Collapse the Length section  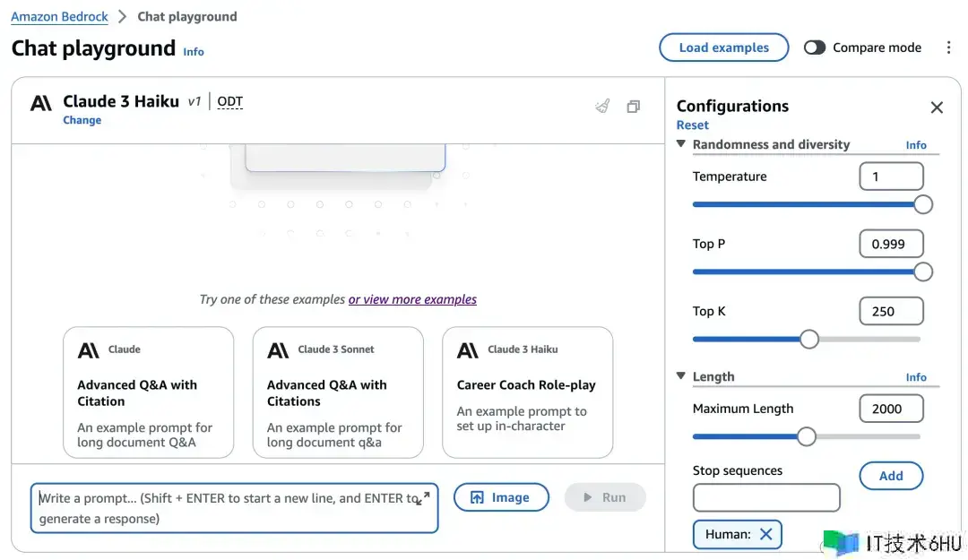tap(681, 376)
